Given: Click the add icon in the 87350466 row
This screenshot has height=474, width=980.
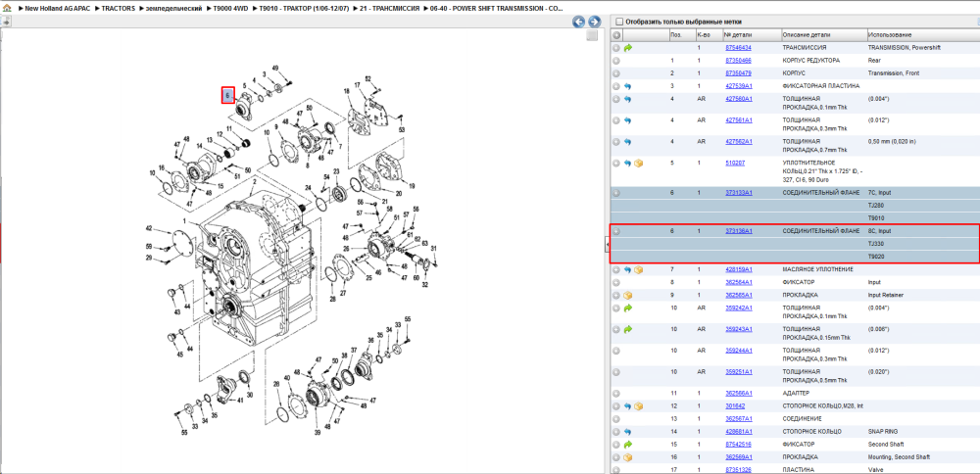Looking at the screenshot, I should point(616,61).
